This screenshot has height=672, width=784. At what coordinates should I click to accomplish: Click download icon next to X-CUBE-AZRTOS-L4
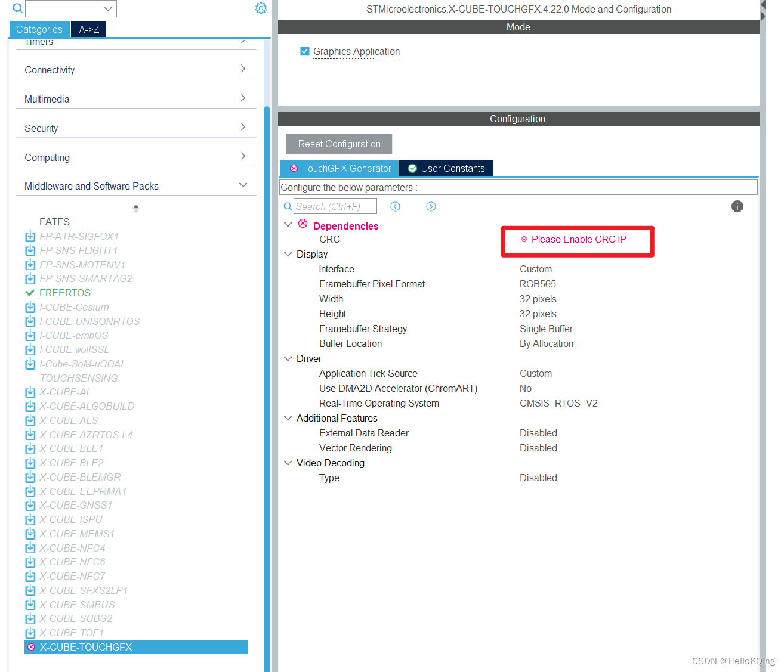(30, 435)
